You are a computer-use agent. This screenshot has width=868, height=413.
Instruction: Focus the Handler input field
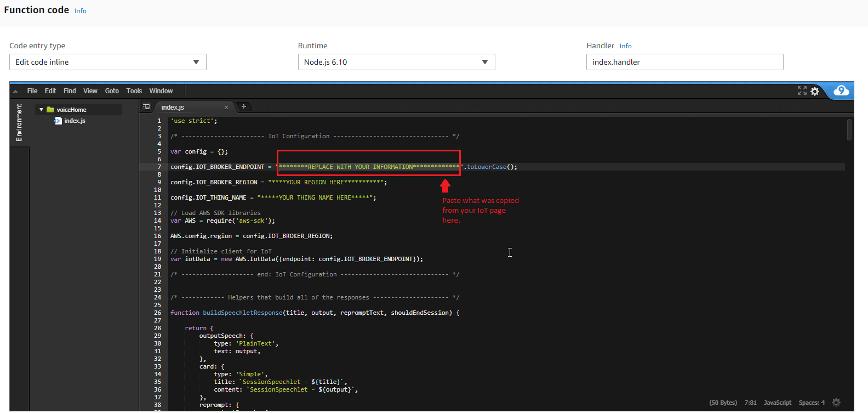click(x=684, y=62)
